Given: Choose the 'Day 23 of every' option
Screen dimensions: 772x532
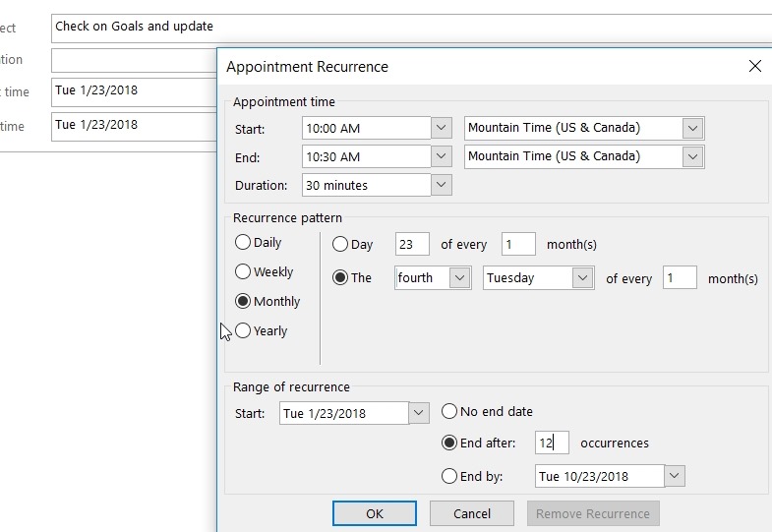Looking at the screenshot, I should [x=340, y=245].
